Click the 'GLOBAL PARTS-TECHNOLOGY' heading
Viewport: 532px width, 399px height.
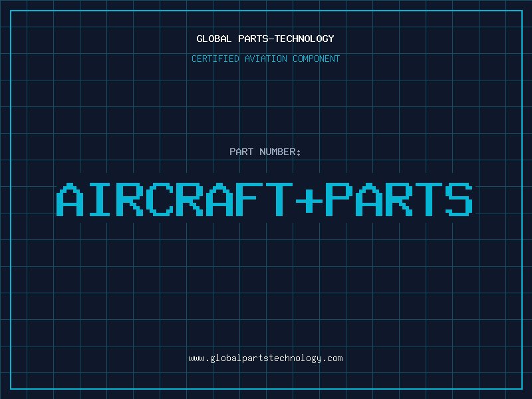(265, 39)
